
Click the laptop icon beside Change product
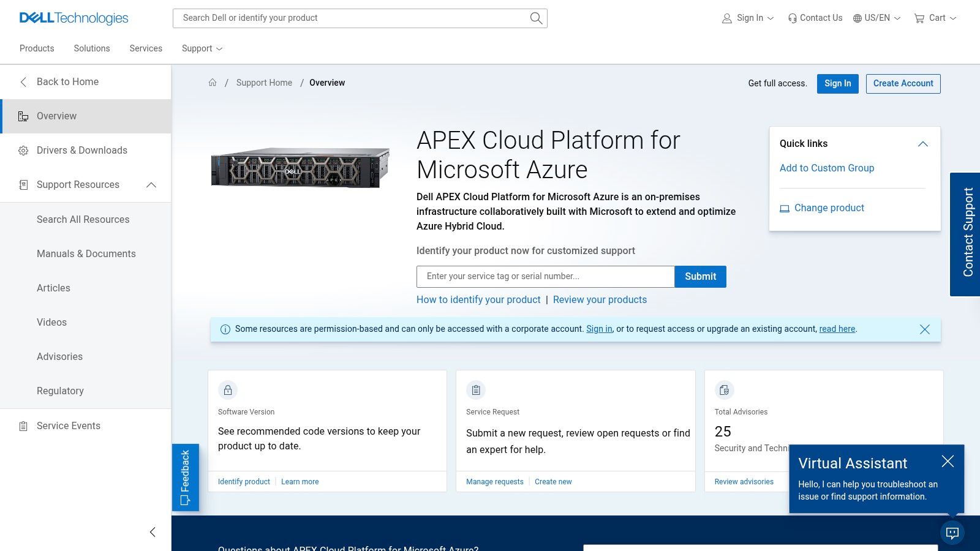click(x=784, y=208)
